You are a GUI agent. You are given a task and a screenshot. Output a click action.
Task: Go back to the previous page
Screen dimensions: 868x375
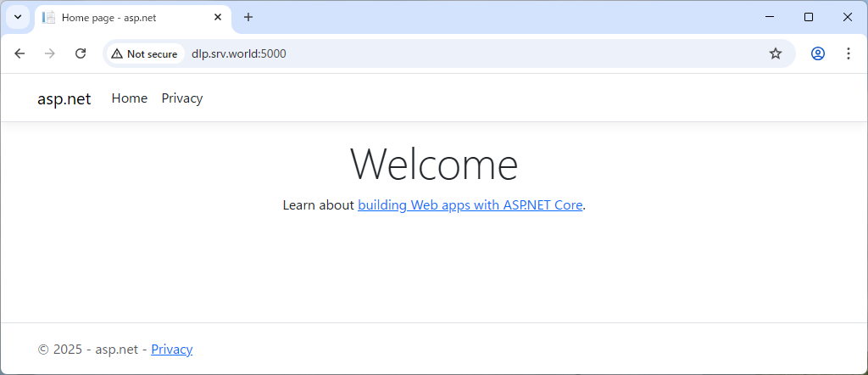(x=19, y=53)
